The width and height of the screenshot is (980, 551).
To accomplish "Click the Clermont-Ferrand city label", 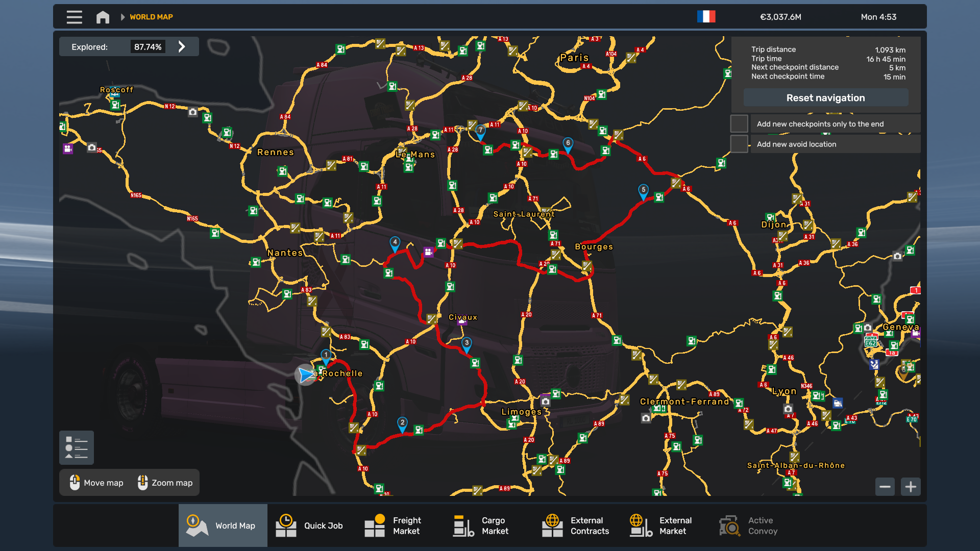I will [x=685, y=402].
